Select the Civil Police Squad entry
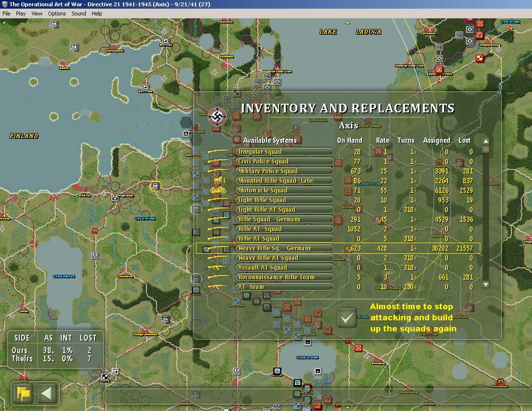The width and height of the screenshot is (532, 411). click(284, 162)
